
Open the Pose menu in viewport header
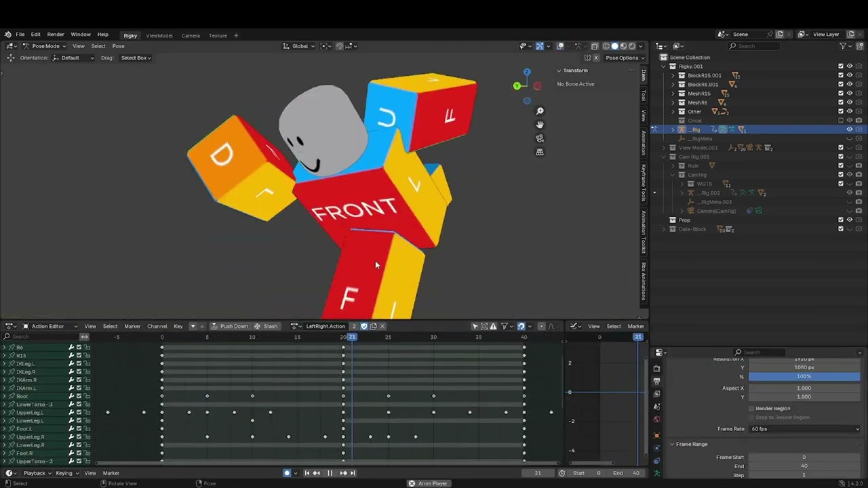pyautogui.click(x=118, y=46)
